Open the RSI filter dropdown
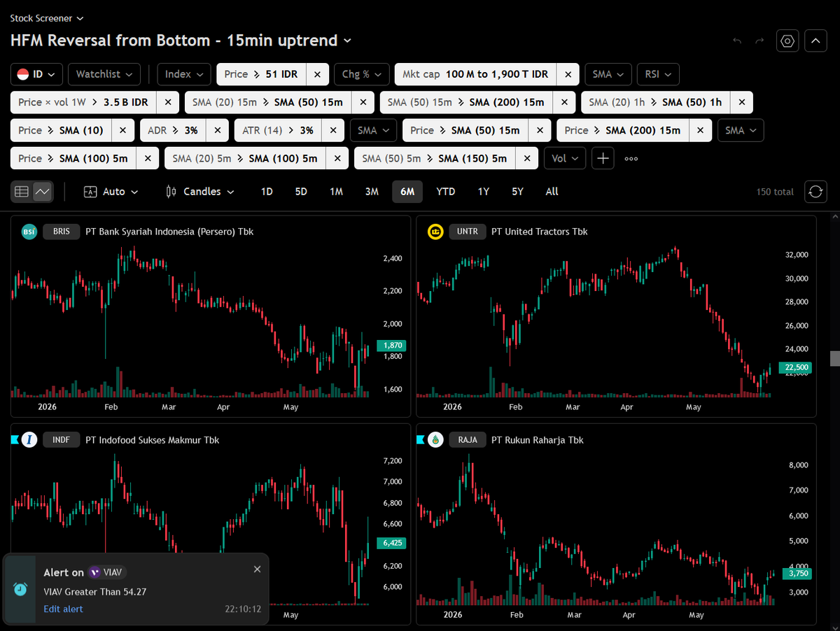840x631 pixels. (658, 74)
